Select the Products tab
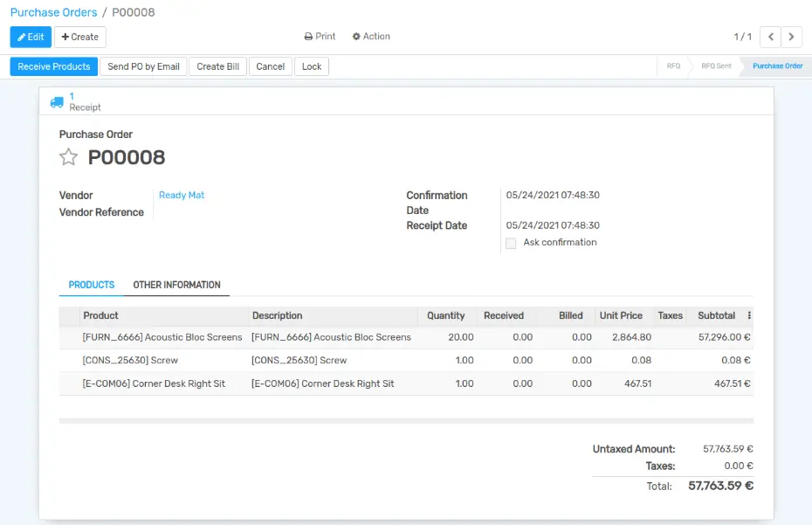The height and width of the screenshot is (525, 812). coord(92,285)
